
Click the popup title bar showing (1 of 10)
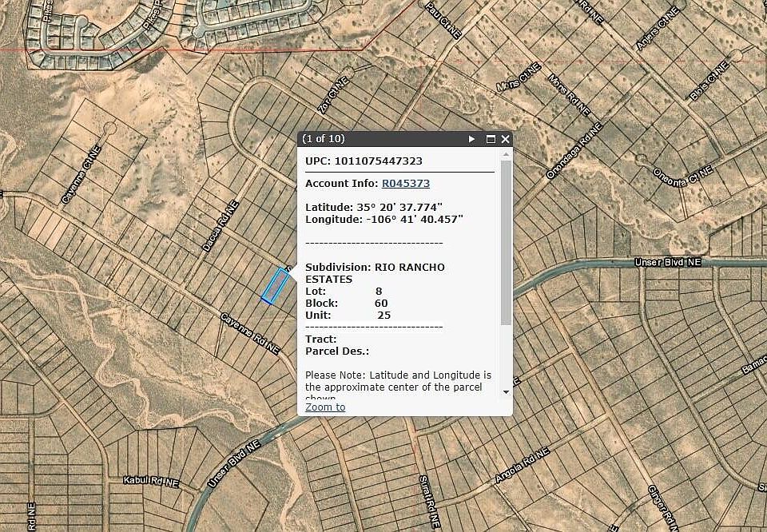[x=376, y=139]
